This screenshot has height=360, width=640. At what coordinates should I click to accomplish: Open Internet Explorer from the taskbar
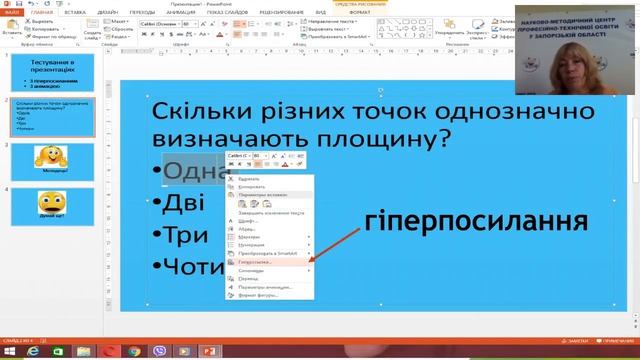click(33, 351)
